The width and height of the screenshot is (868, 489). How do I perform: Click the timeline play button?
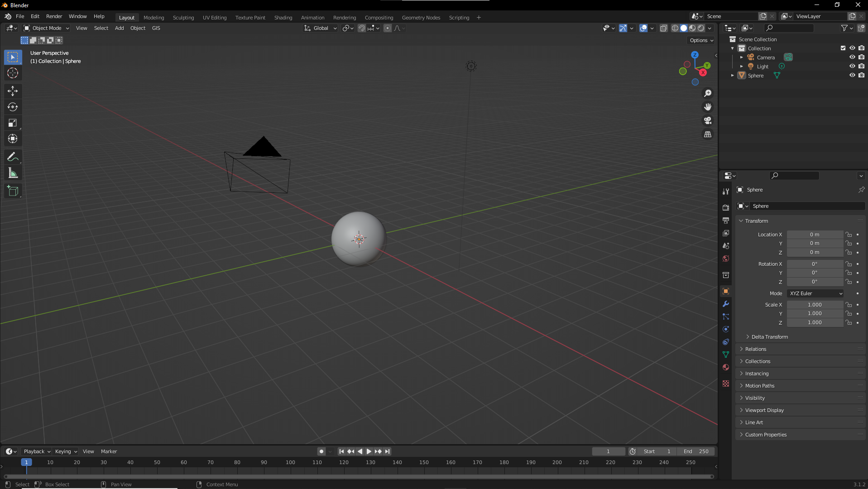(369, 451)
